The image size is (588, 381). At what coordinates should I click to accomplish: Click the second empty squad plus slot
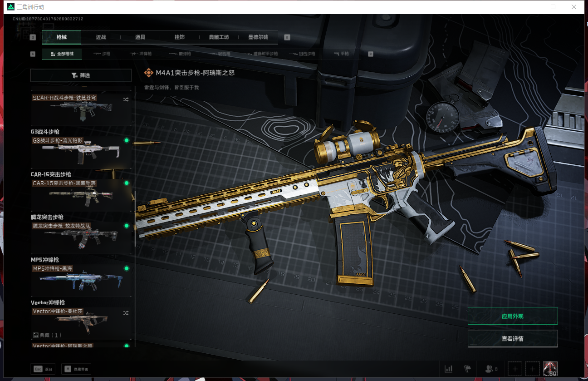click(x=532, y=369)
